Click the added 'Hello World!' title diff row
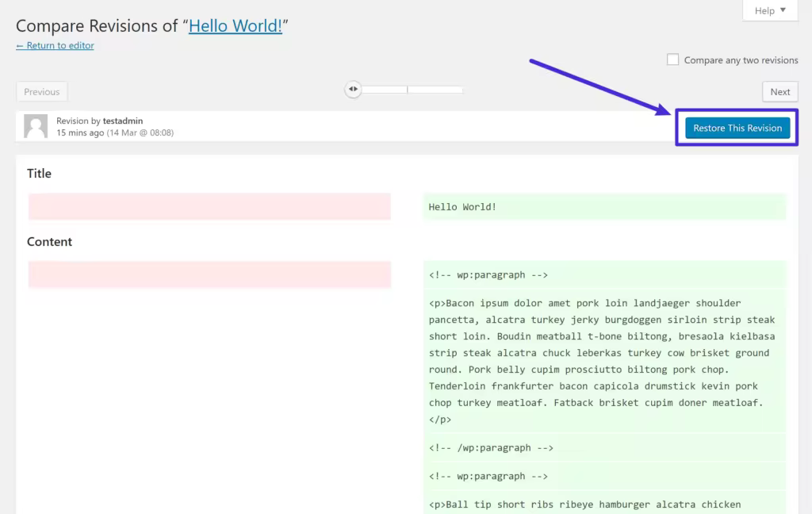Image resolution: width=812 pixels, height=514 pixels. (x=604, y=207)
